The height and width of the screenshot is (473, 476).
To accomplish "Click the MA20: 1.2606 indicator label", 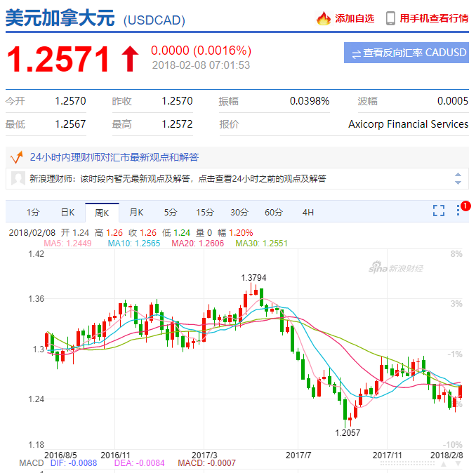I will point(197,244).
